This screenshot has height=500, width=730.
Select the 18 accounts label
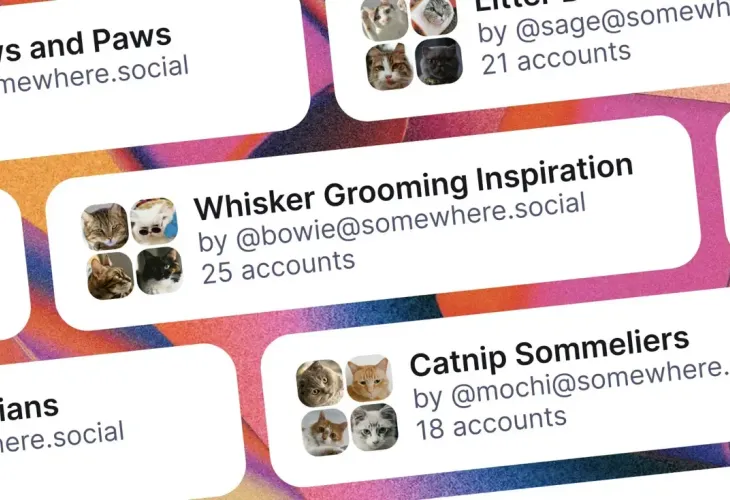491,423
